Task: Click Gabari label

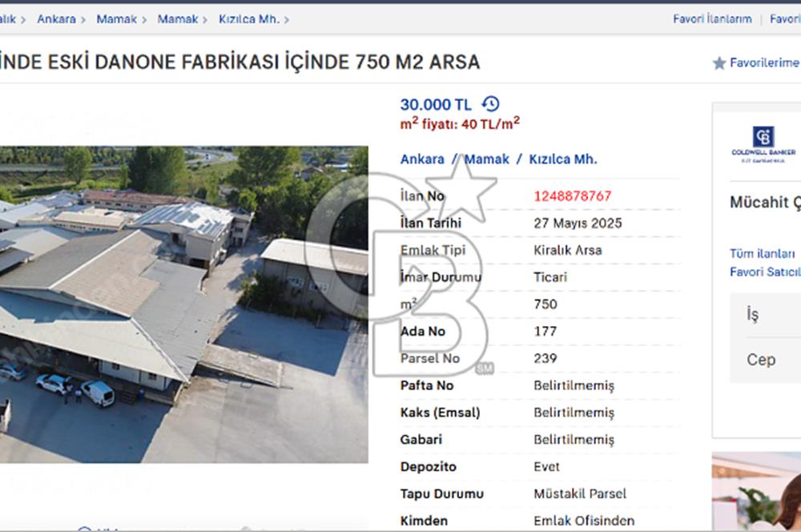Action: point(421,440)
